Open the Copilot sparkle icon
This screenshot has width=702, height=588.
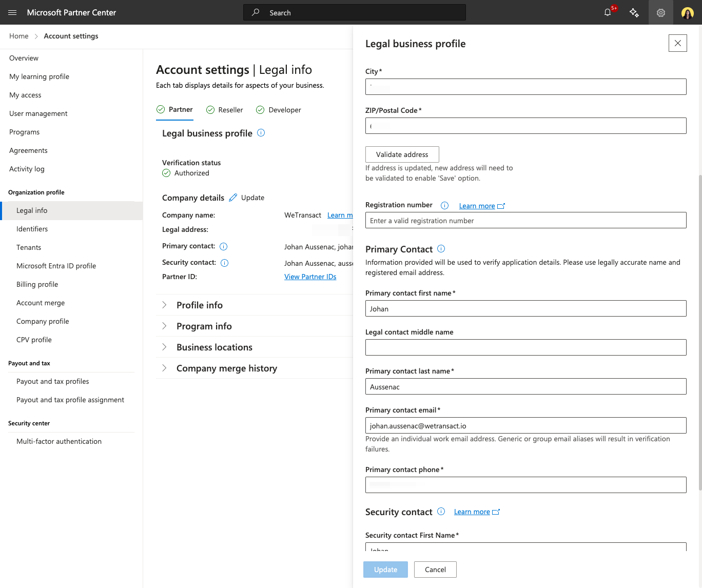[x=634, y=12]
